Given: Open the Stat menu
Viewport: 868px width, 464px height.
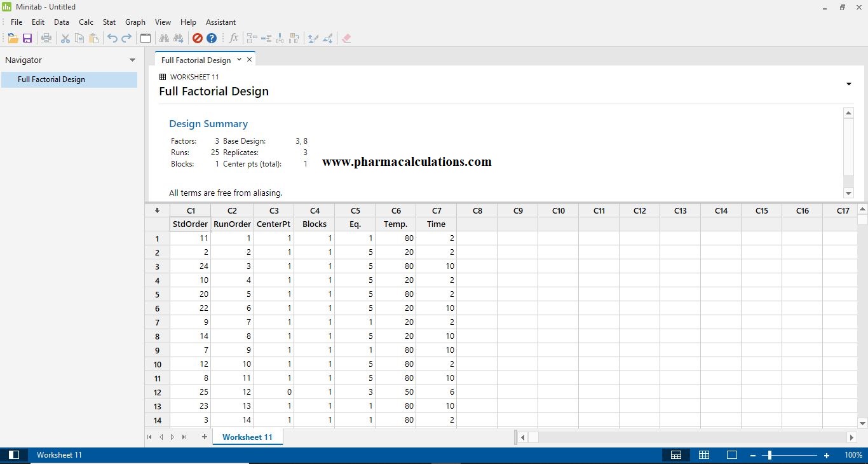Looking at the screenshot, I should coord(109,22).
